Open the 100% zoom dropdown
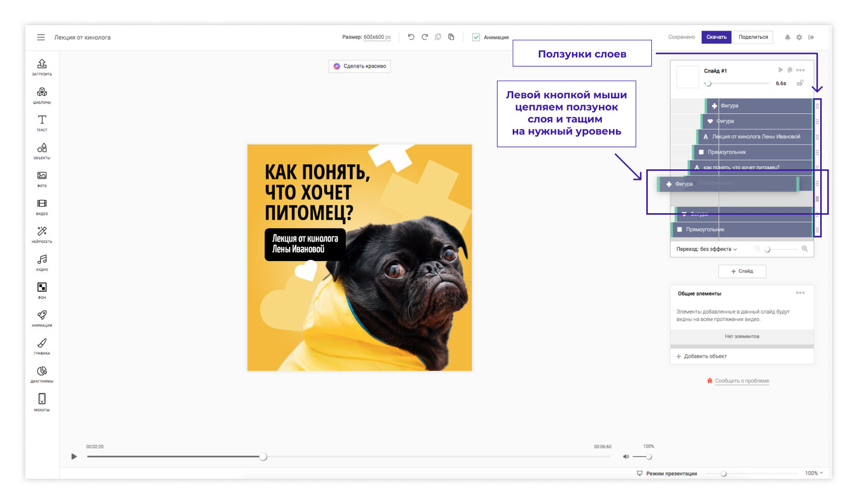Image resolution: width=857 pixels, height=504 pixels. [814, 473]
